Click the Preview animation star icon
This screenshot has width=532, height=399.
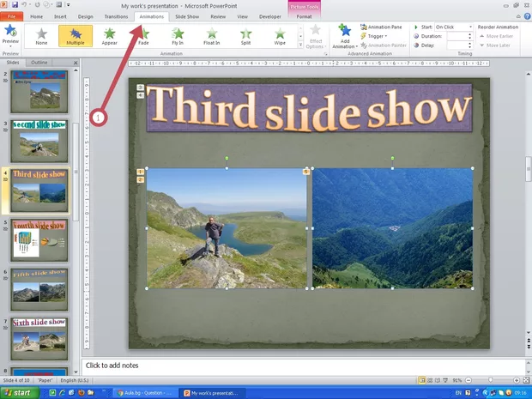pyautogui.click(x=11, y=33)
